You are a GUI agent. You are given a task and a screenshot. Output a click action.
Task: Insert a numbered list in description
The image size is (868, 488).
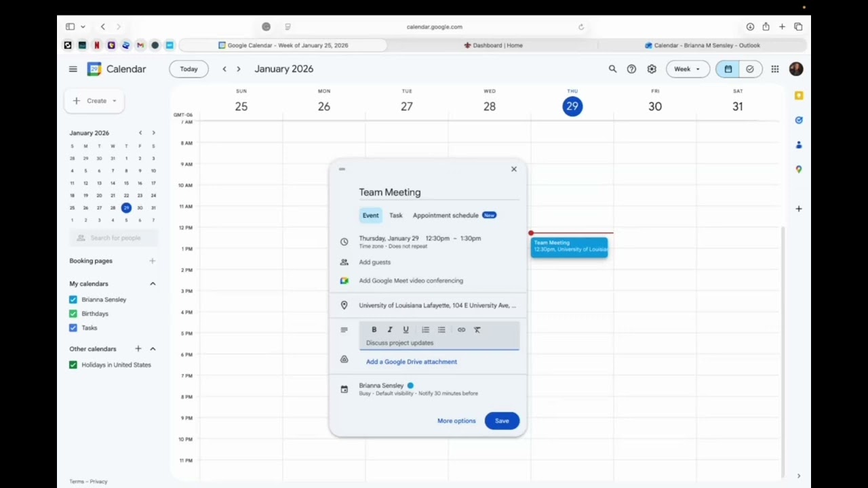point(425,329)
